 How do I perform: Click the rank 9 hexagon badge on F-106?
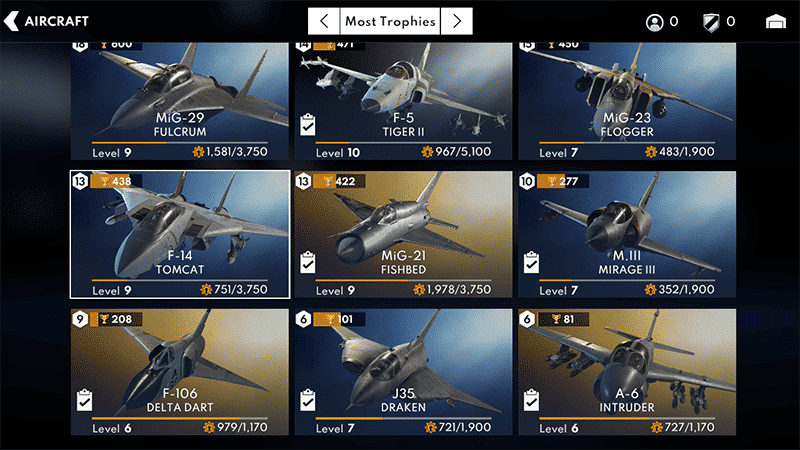[x=80, y=319]
